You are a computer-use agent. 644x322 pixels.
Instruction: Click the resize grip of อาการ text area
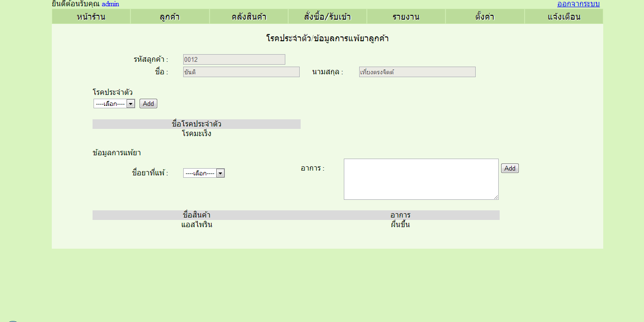(496, 197)
